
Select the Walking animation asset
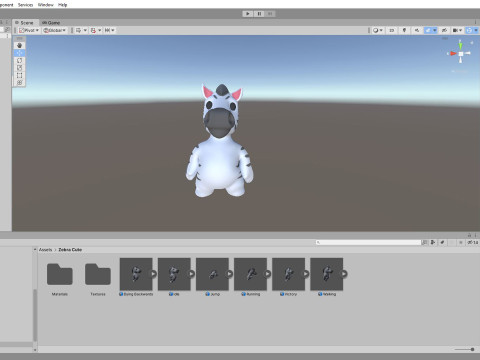[326, 277]
